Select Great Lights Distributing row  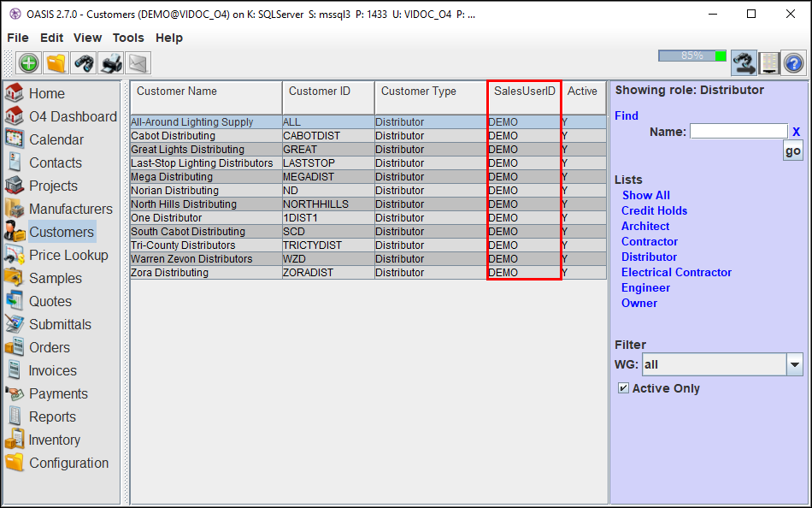[368, 150]
